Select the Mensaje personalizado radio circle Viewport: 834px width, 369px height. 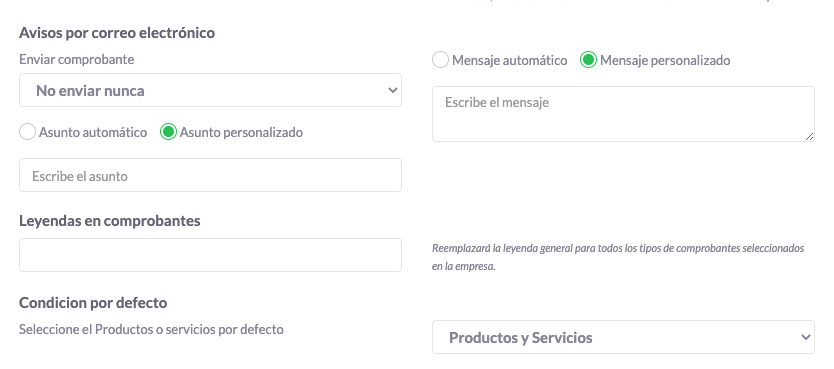[588, 60]
